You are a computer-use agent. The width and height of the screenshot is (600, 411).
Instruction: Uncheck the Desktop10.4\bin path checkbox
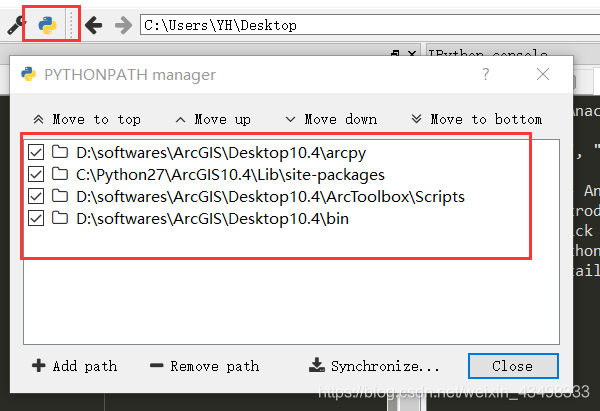(x=36, y=219)
